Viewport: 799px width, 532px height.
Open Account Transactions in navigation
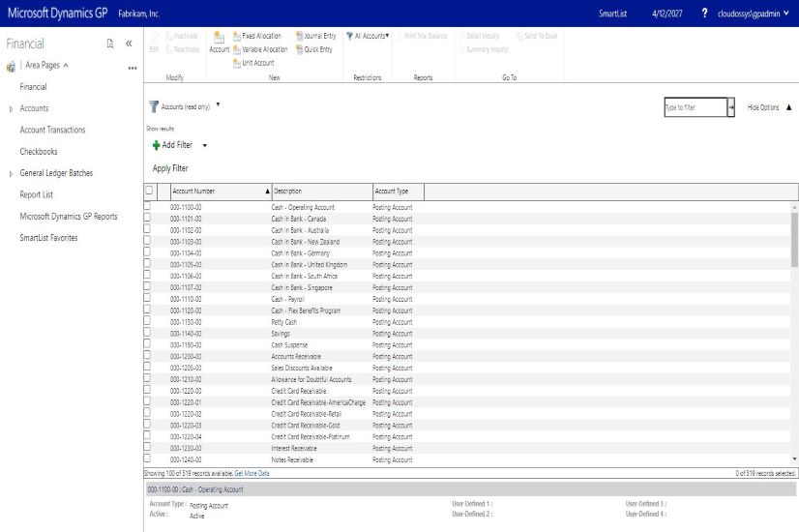pos(52,130)
